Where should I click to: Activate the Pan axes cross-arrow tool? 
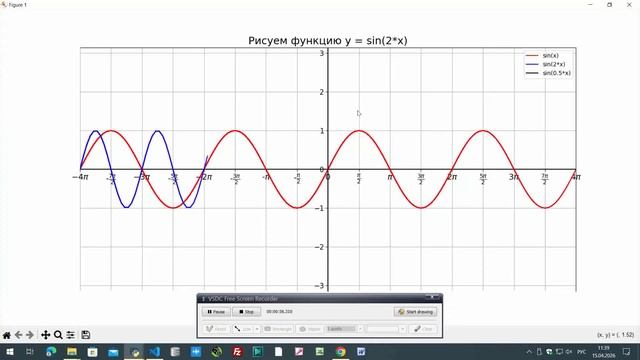(x=45, y=335)
